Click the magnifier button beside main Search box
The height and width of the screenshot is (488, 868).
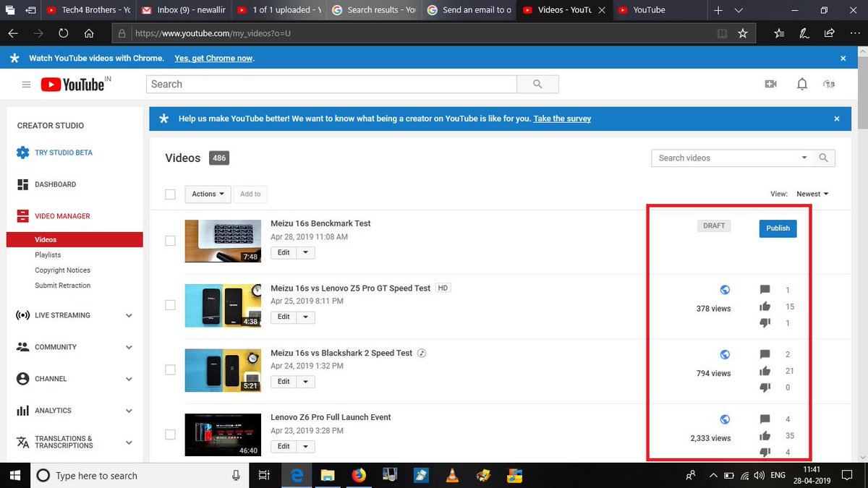[537, 84]
